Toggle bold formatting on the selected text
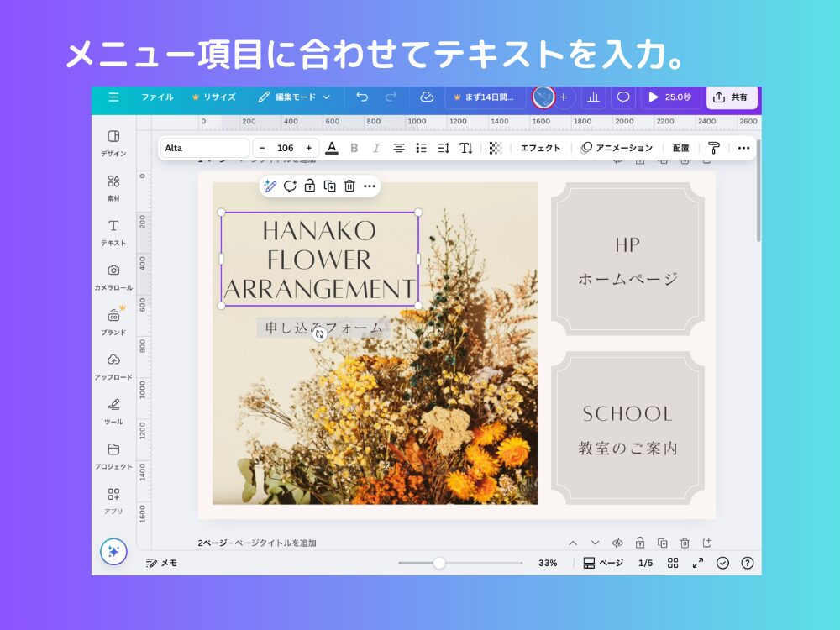840x630 pixels. (354, 148)
